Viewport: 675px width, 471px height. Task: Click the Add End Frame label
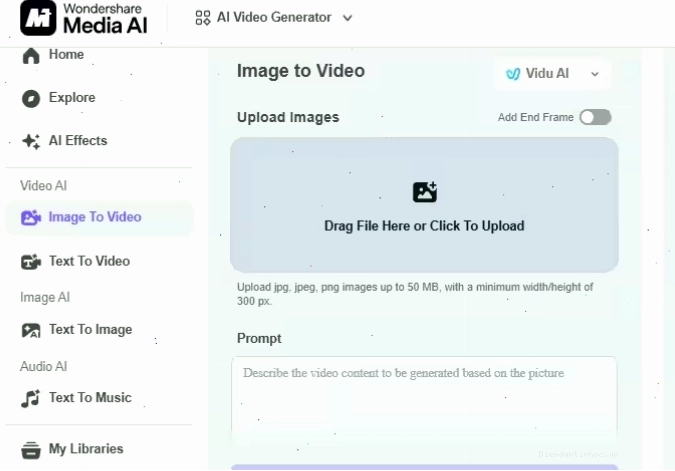click(536, 117)
